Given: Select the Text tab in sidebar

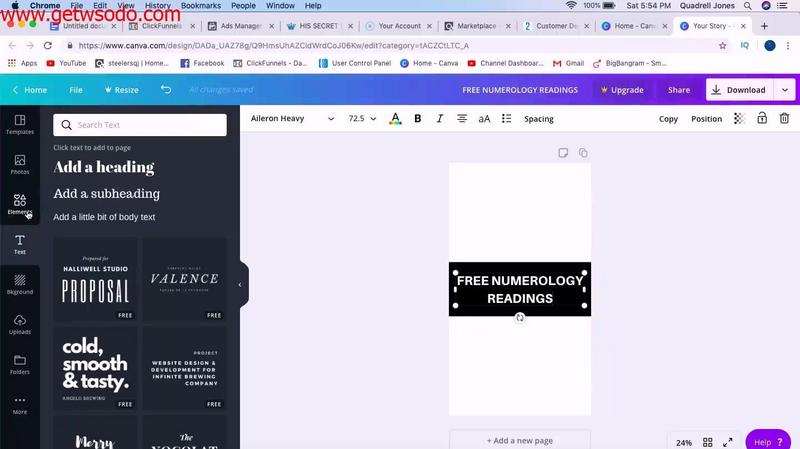Looking at the screenshot, I should point(20,244).
